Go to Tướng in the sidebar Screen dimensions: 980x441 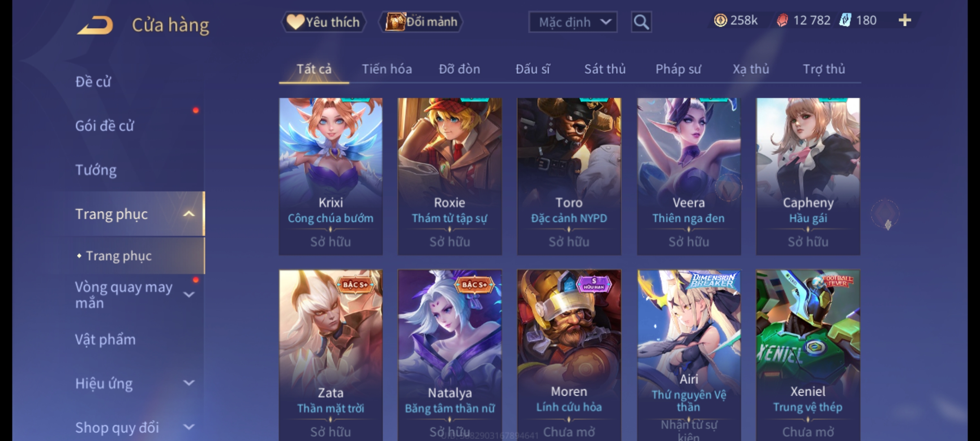point(96,170)
